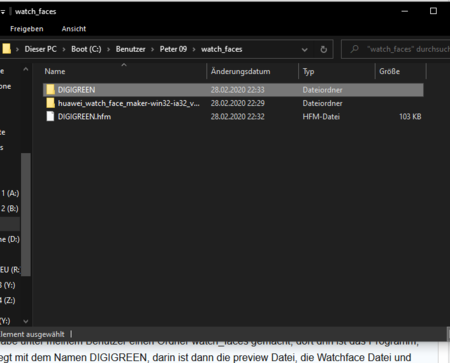Select drive (B:) in navigation pane
This screenshot has width=450, height=363.
click(x=10, y=208)
